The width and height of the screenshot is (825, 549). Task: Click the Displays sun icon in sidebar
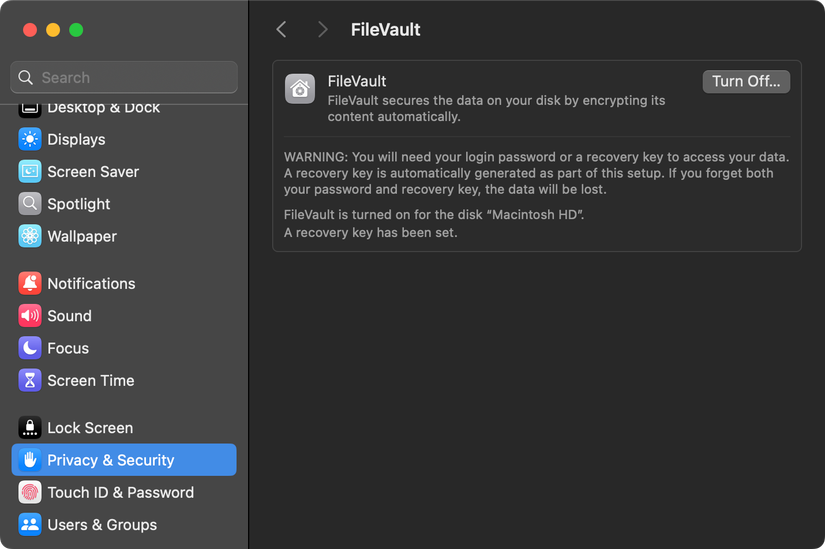coord(30,140)
